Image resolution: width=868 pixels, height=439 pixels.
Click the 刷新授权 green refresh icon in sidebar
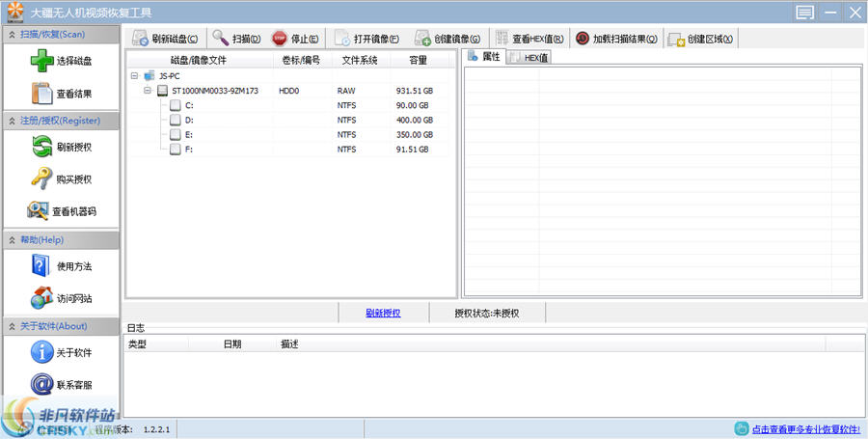pyautogui.click(x=42, y=147)
